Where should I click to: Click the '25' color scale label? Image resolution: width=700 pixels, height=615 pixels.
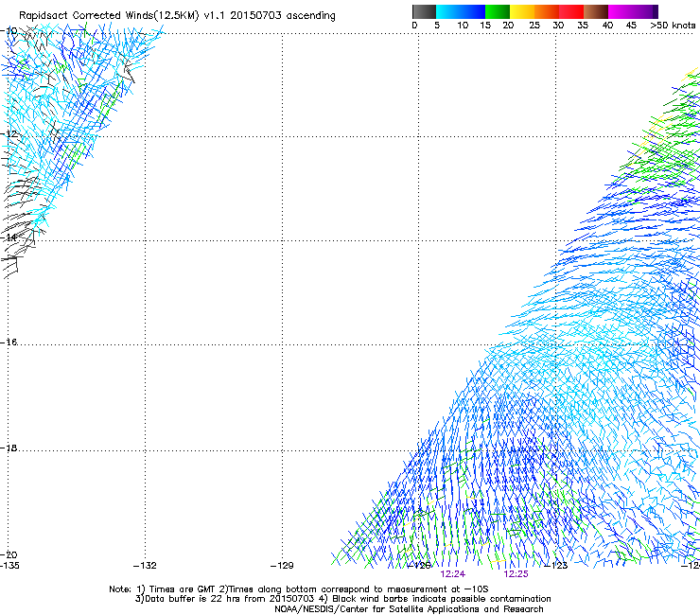[534, 26]
